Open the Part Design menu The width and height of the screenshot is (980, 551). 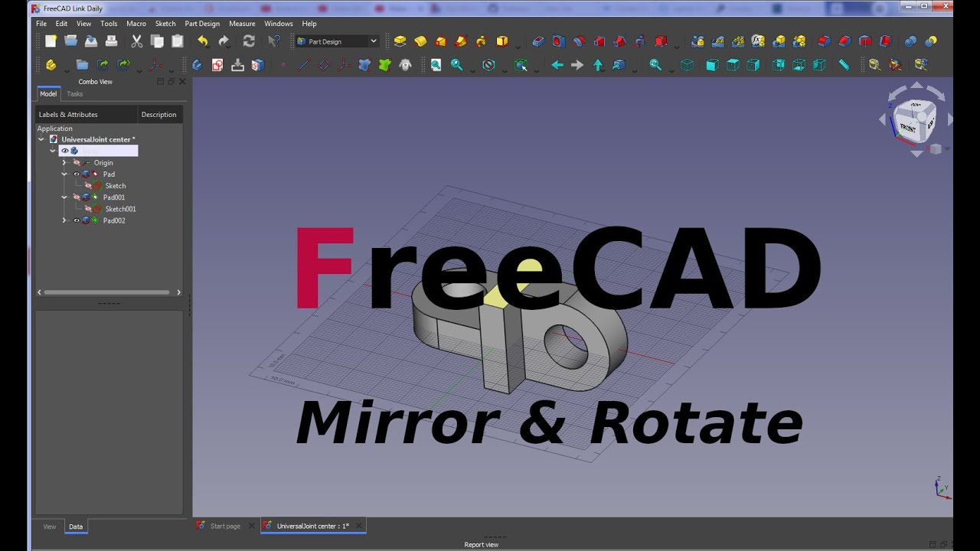click(x=202, y=24)
